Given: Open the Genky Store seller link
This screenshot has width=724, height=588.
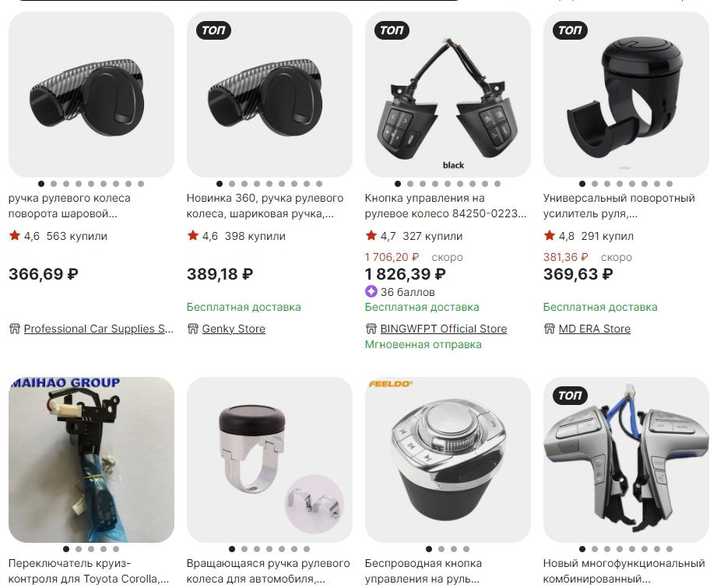Looking at the screenshot, I should [x=234, y=329].
